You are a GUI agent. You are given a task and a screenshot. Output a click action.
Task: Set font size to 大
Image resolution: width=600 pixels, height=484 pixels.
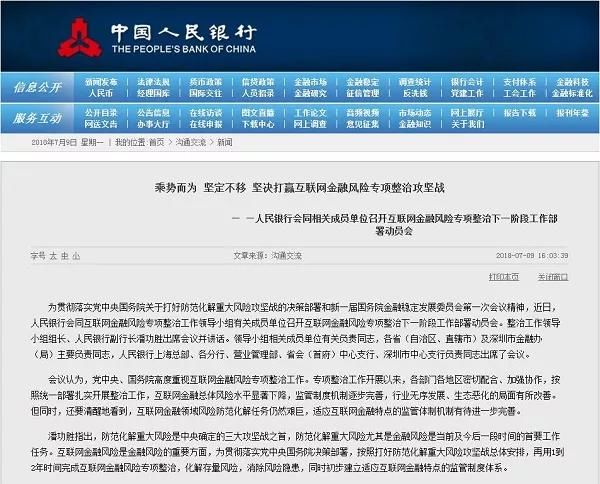(x=53, y=256)
